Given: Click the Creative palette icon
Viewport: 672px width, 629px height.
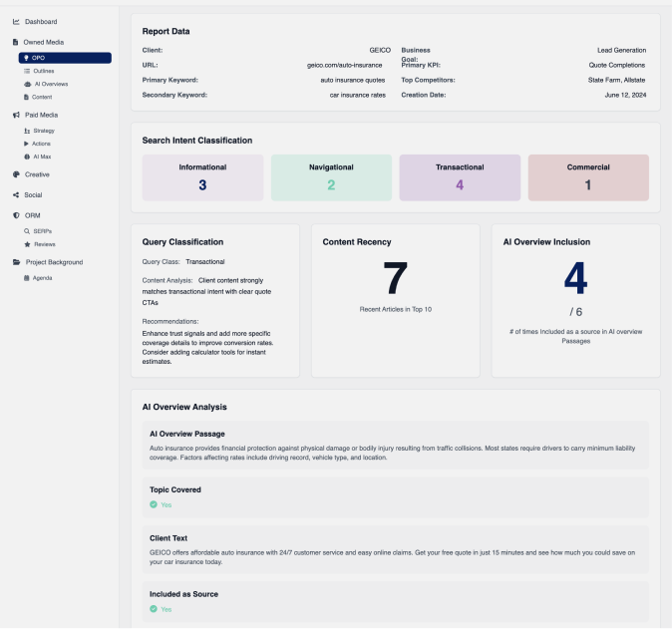Looking at the screenshot, I should (16, 174).
